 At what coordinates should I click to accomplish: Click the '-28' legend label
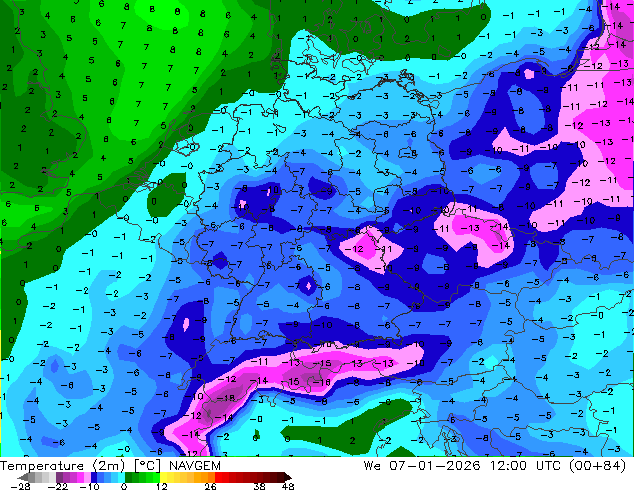point(20,486)
